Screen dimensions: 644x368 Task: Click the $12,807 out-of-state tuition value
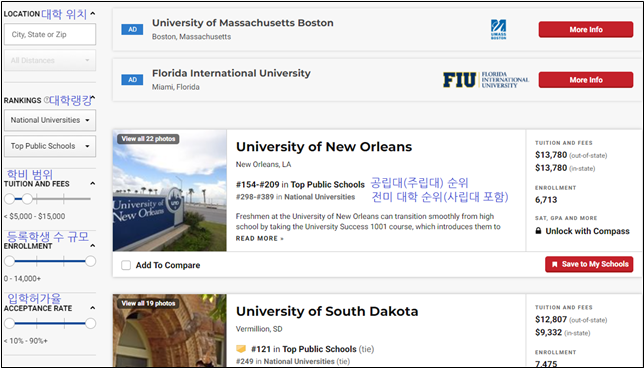[x=551, y=320]
